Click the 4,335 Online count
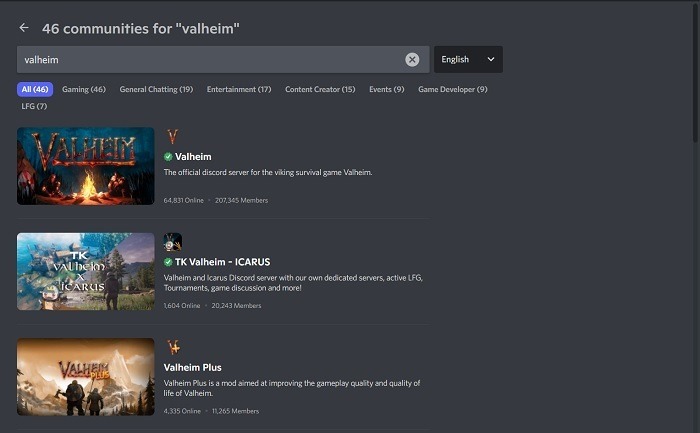The height and width of the screenshot is (433, 700). coord(182,411)
